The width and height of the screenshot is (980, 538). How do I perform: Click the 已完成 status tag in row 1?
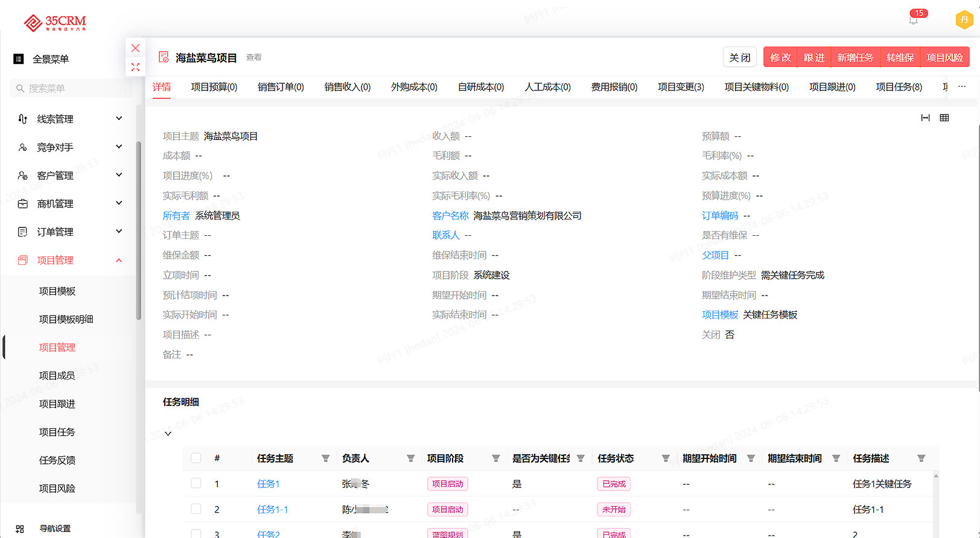(614, 484)
